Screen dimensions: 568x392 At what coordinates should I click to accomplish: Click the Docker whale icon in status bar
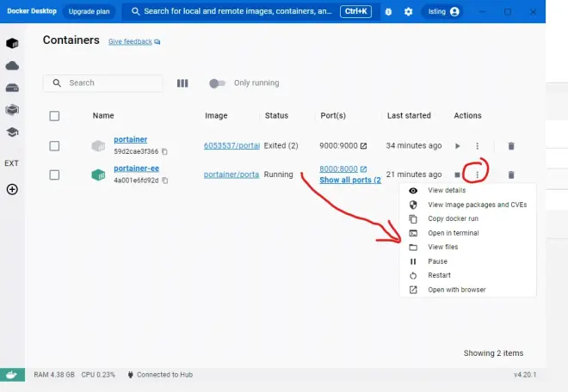pyautogui.click(x=12, y=375)
